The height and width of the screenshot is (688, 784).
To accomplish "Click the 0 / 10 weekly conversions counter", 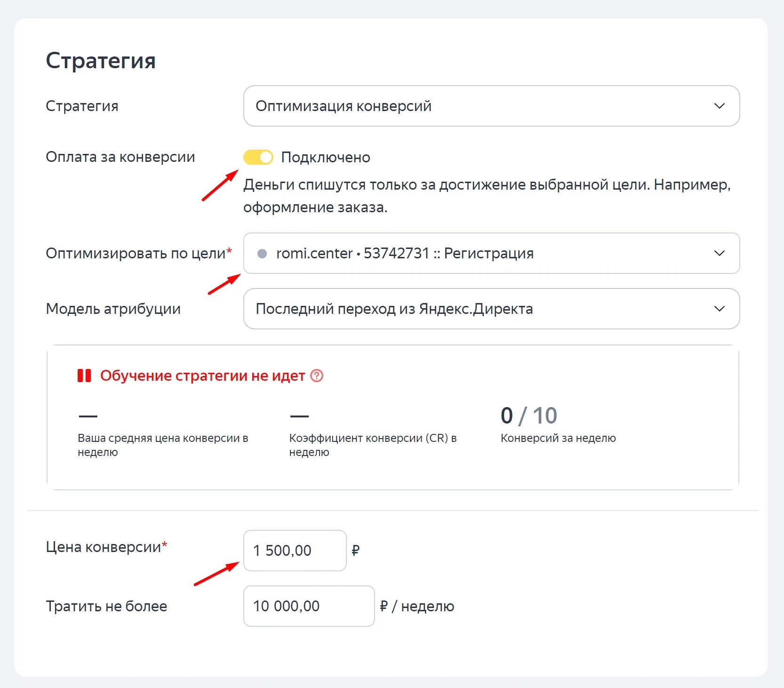I will click(x=528, y=416).
